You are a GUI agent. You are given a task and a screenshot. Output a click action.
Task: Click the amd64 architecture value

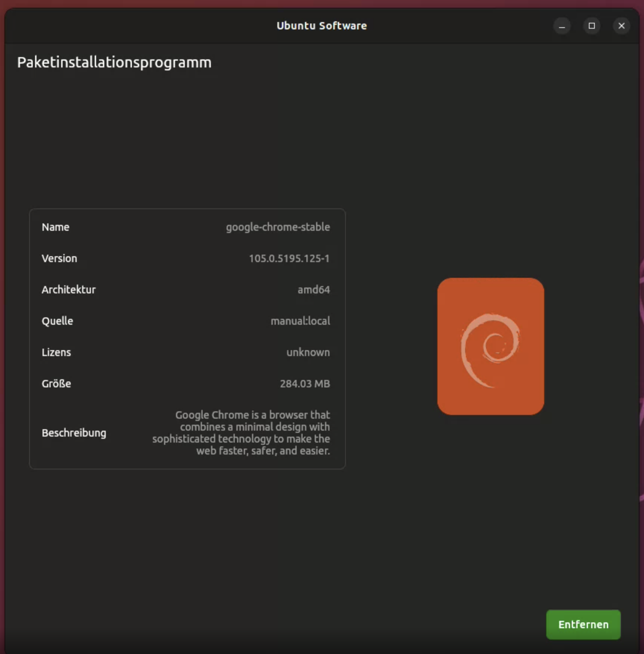point(314,290)
